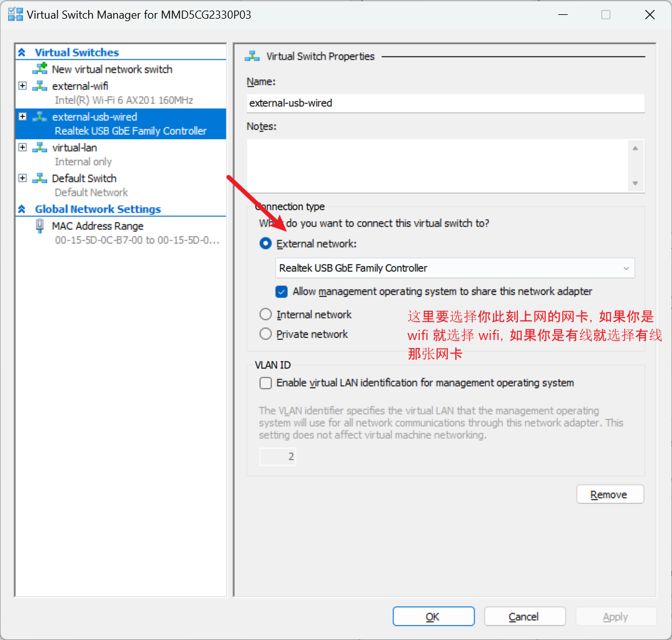Click the Virtual Switch Properties header icon

(x=252, y=56)
